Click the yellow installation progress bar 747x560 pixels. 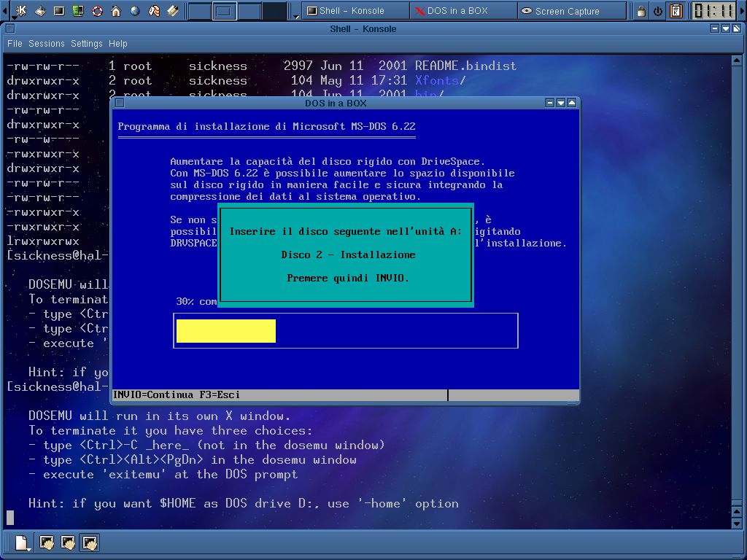(226, 331)
